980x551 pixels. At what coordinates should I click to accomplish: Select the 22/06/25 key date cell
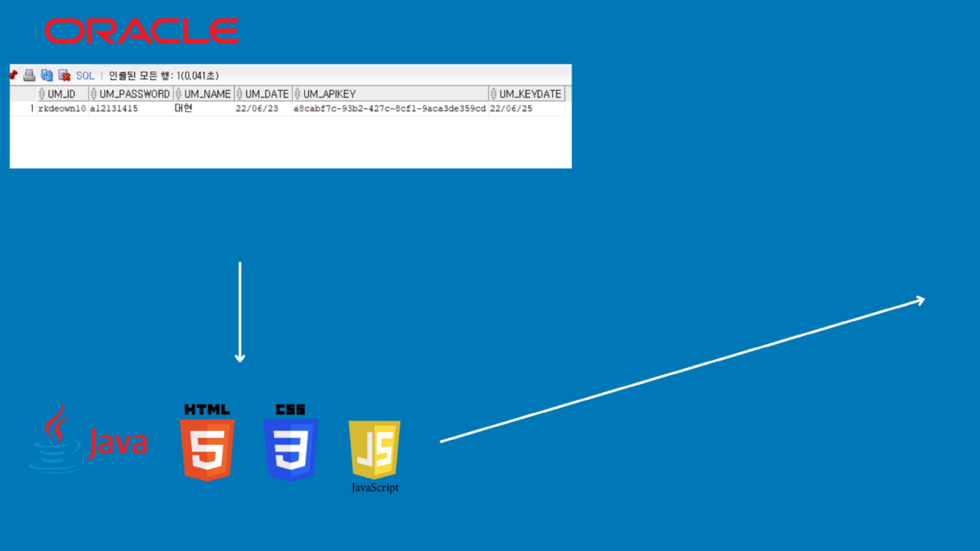[x=511, y=109]
